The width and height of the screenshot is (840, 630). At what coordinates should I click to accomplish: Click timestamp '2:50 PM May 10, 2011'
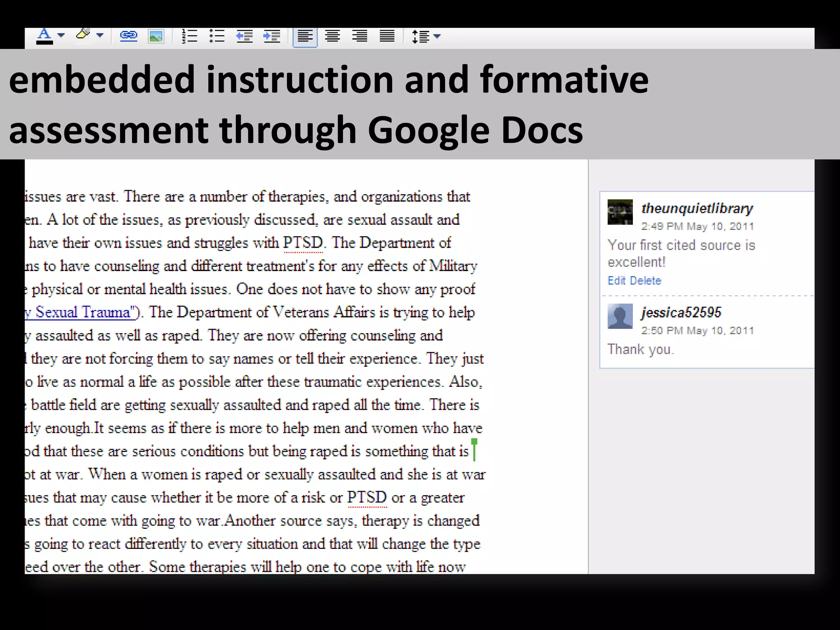tap(698, 331)
